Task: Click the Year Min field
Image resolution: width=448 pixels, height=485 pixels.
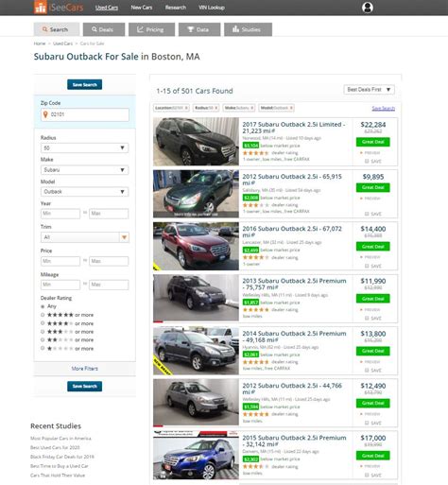Action: pos(60,214)
